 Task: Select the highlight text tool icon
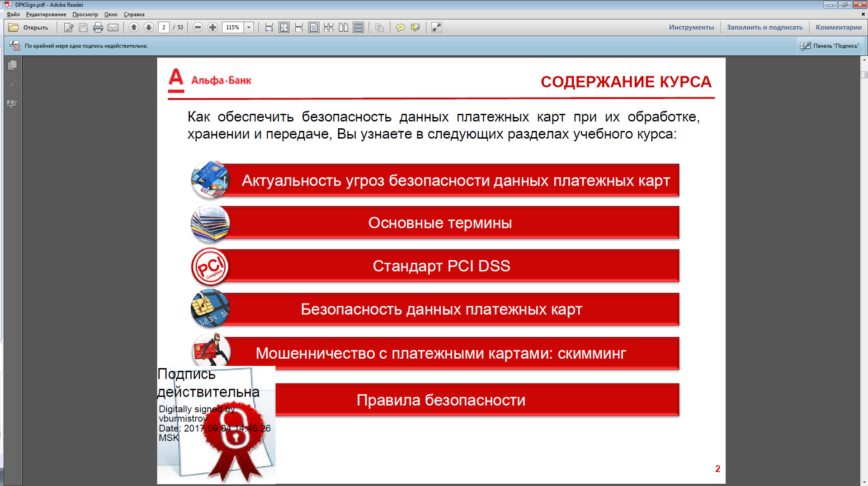pyautogui.click(x=415, y=28)
